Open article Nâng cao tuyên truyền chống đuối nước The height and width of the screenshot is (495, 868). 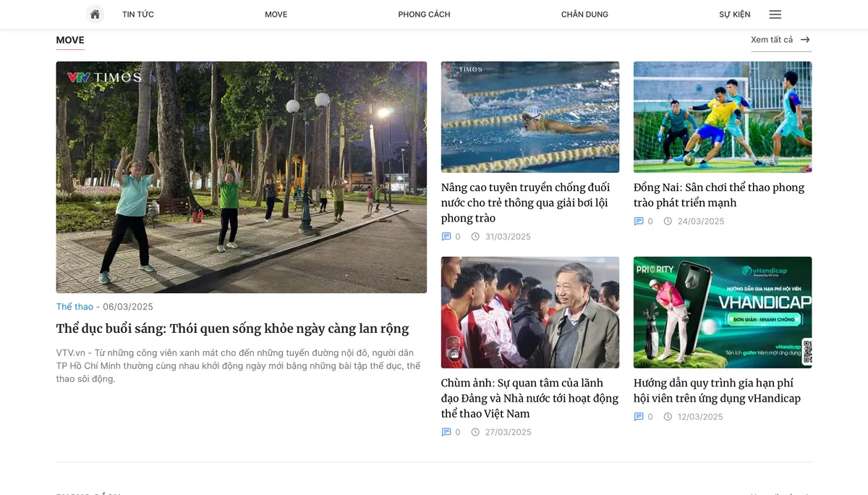point(526,203)
